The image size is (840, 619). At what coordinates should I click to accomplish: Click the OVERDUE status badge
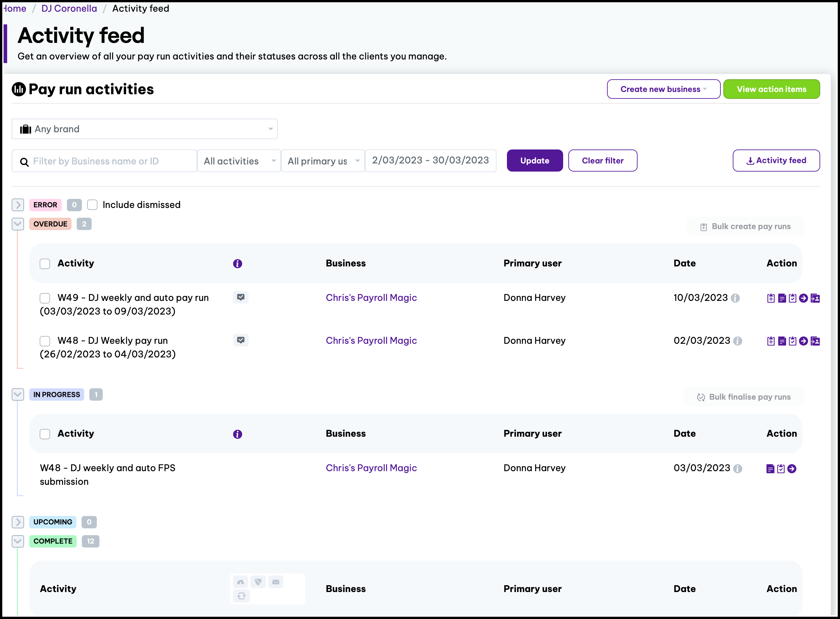(x=50, y=224)
